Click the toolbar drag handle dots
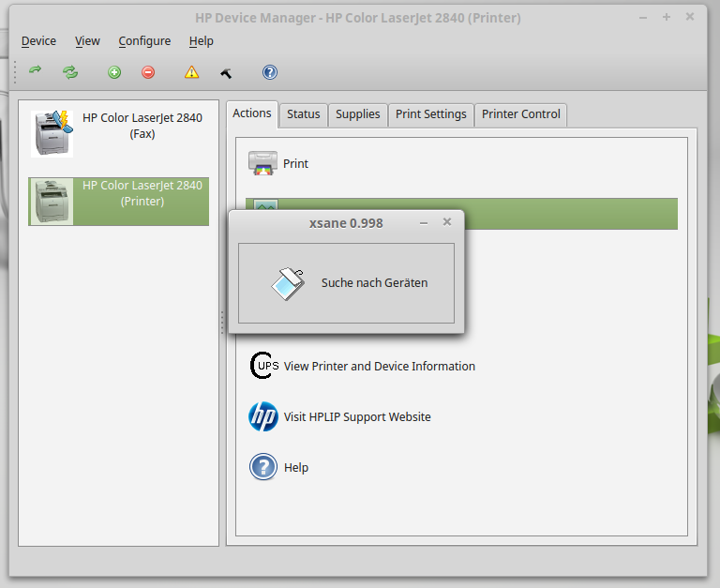This screenshot has height=588, width=720. pyautogui.click(x=15, y=72)
